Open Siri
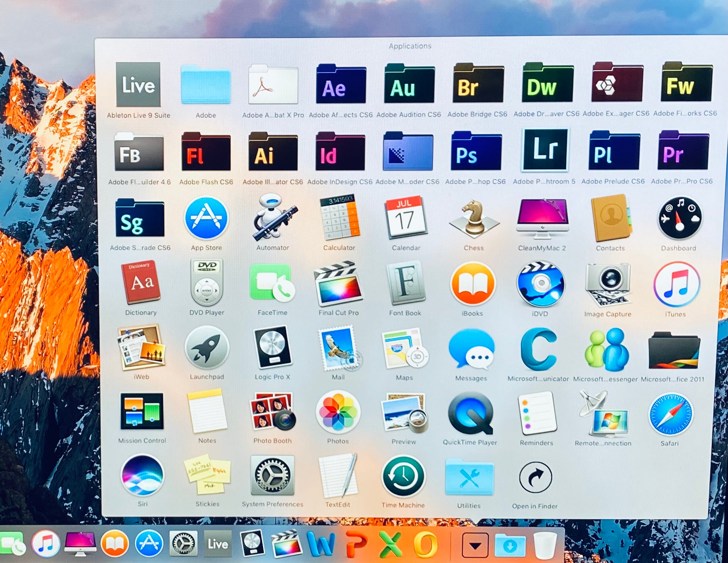 [143, 475]
